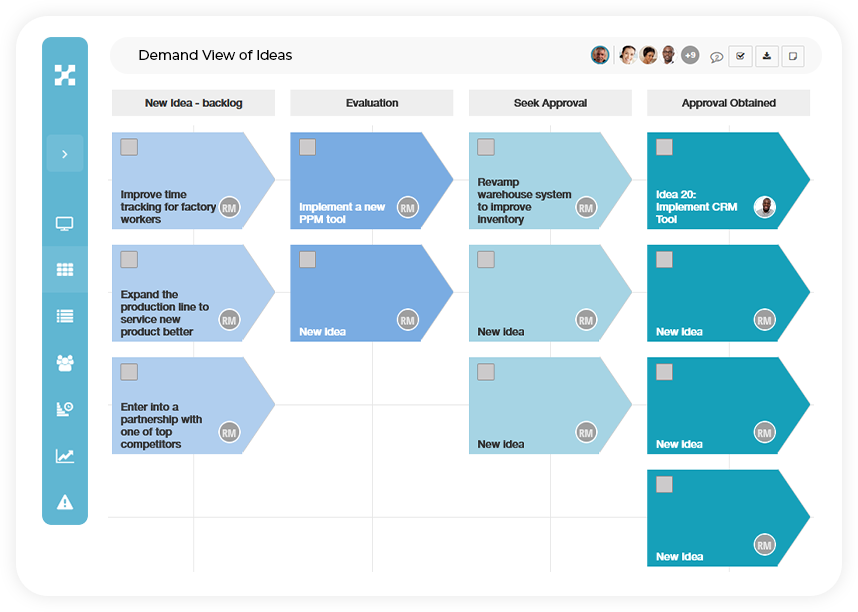The image size is (858, 612).
Task: Select the Evaluation column header
Action: coord(372,103)
